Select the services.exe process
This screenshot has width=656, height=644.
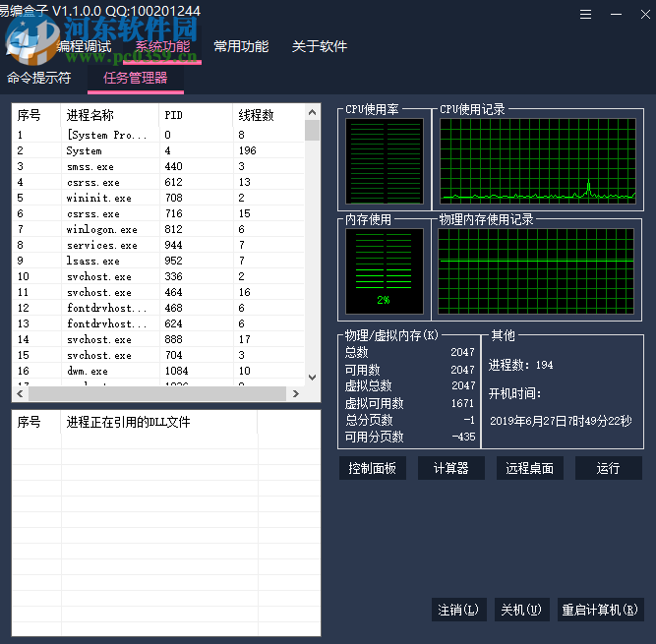point(158,245)
